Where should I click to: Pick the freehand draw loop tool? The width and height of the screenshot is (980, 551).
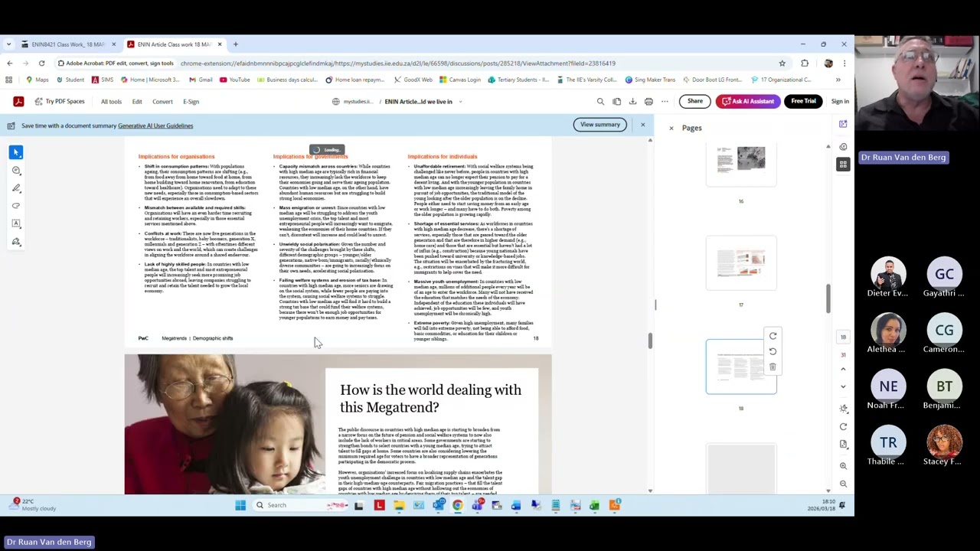(x=16, y=206)
